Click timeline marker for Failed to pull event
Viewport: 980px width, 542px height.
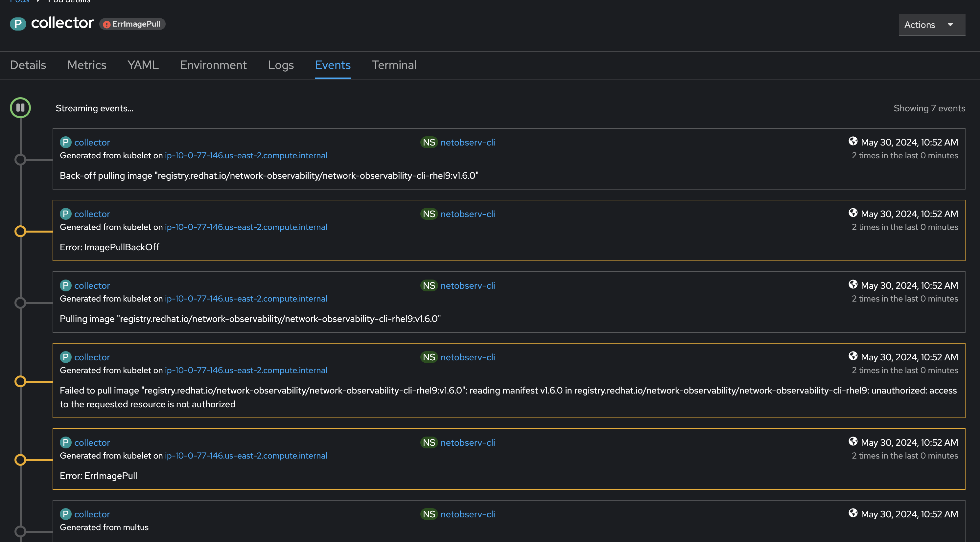tap(20, 381)
